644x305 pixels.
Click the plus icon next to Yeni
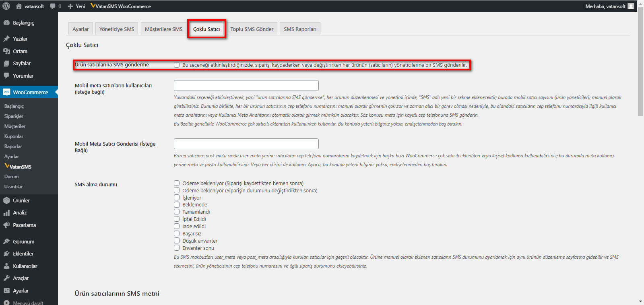tap(70, 6)
